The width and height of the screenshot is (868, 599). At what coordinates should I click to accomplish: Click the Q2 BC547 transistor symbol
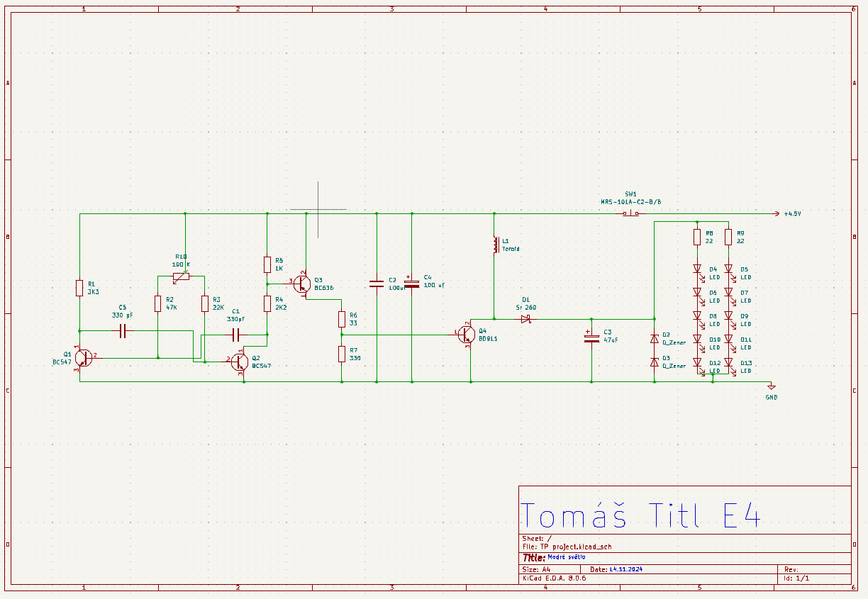240,362
